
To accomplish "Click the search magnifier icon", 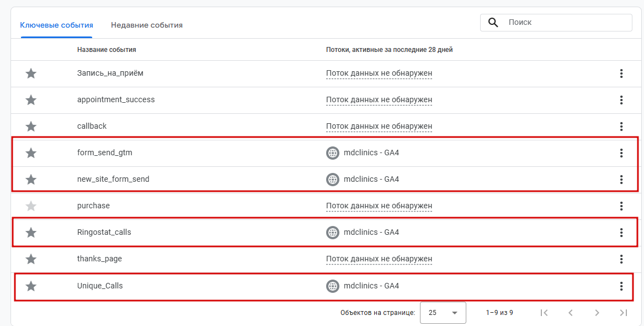I will (493, 23).
